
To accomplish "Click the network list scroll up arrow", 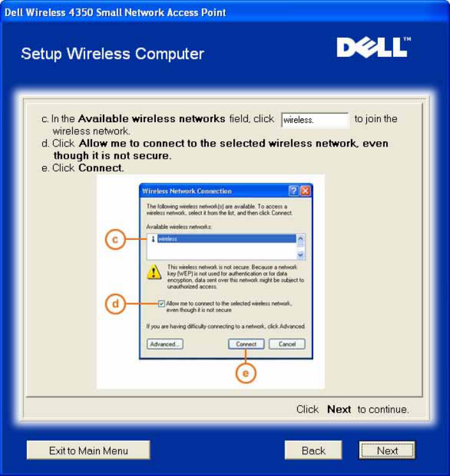I will click(x=300, y=239).
